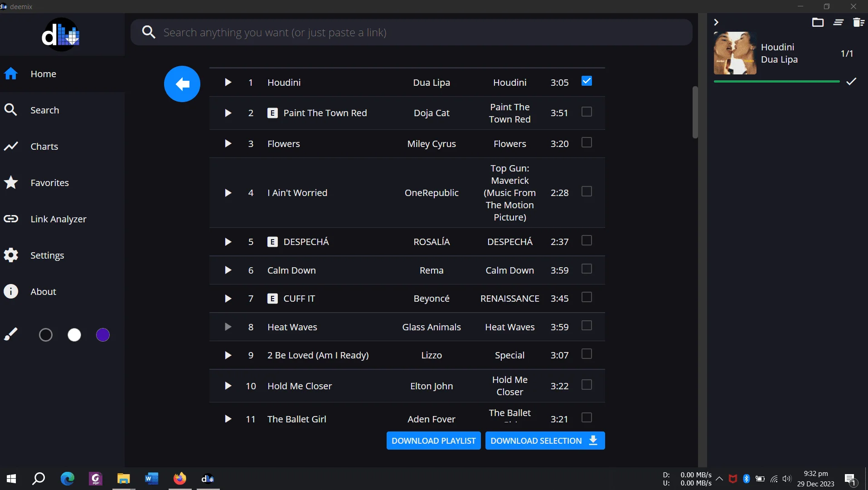868x490 pixels.
Task: Collapse the download queue panel chevron
Action: pos(716,22)
